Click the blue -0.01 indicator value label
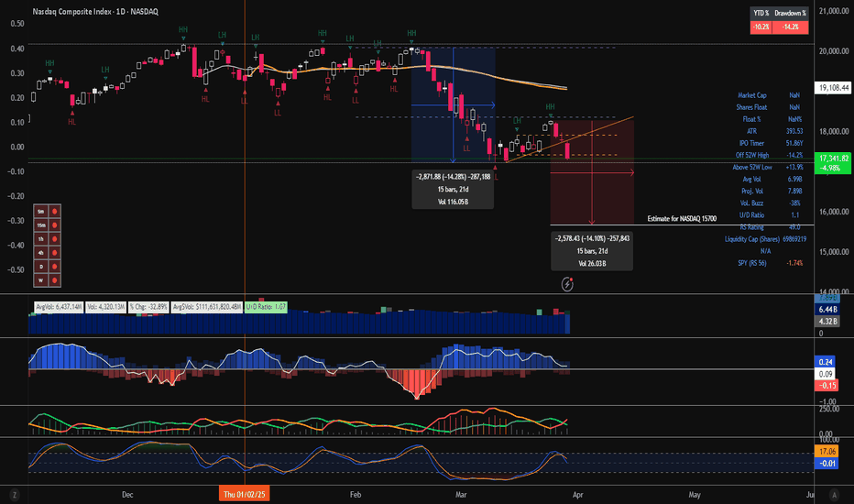Image resolution: width=854 pixels, height=504 pixels. 827,464
